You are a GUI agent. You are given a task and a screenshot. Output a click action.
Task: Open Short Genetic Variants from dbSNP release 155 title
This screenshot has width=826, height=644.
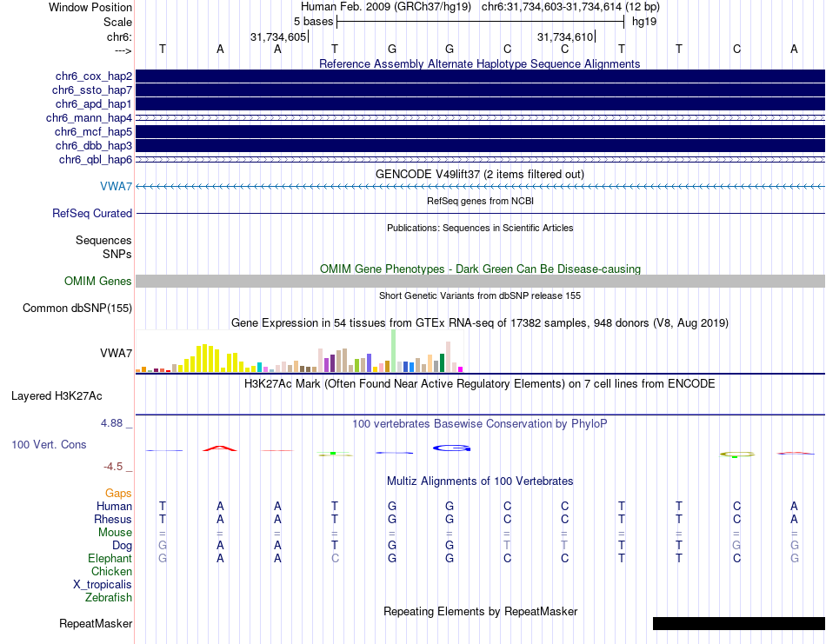480,296
